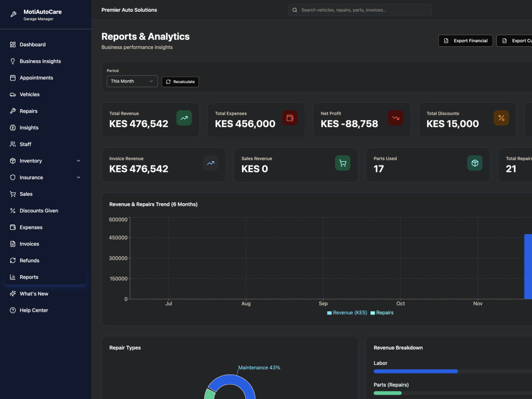Open the Invoices page link
The height and width of the screenshot is (399, 532).
click(x=45, y=244)
